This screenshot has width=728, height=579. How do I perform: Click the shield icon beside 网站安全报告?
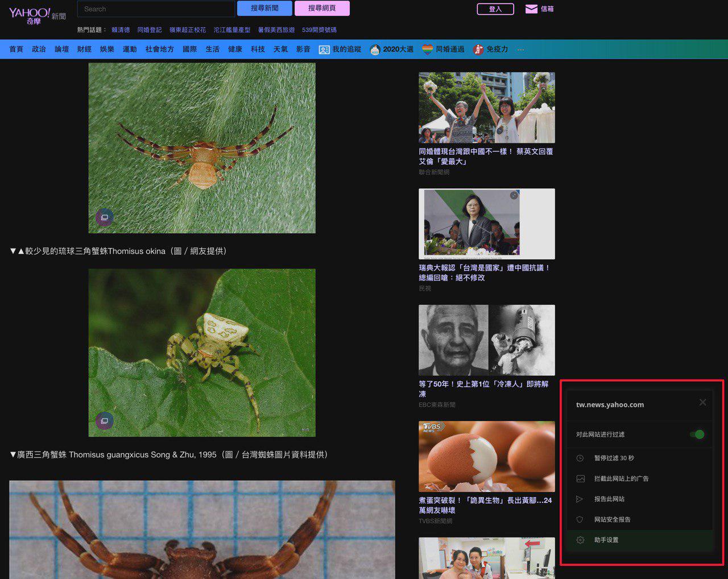click(580, 519)
